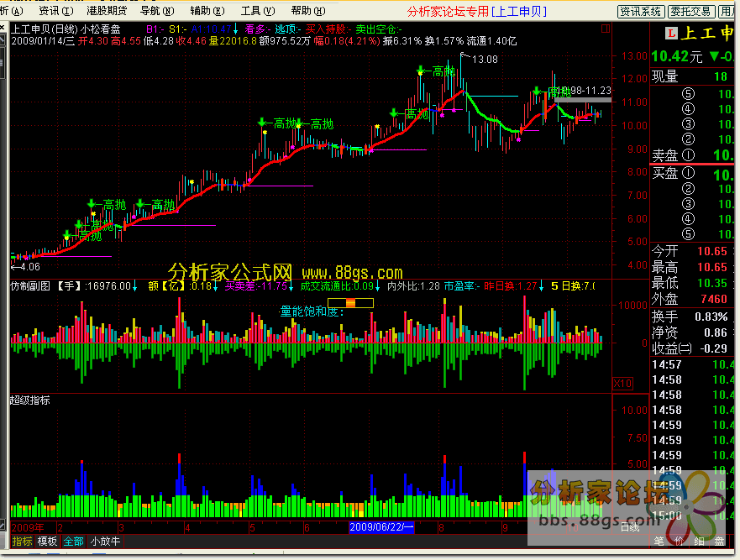This screenshot has width=740, height=560.
Task: Click the 逃顶 signal label
Action: pos(288,29)
